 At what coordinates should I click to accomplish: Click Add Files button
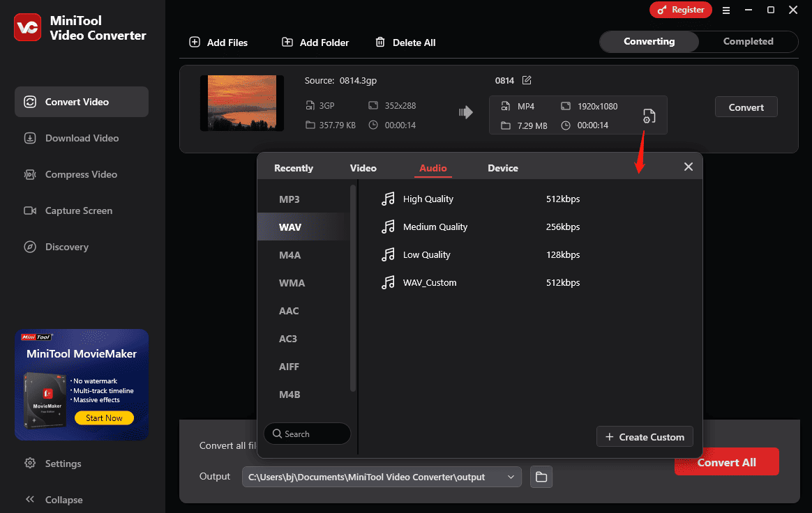218,43
